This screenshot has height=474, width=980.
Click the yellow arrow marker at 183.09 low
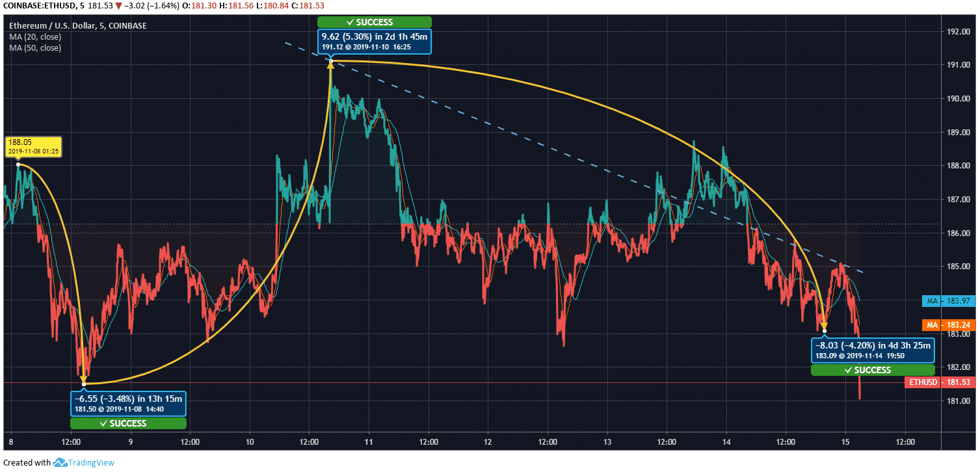coord(824,326)
